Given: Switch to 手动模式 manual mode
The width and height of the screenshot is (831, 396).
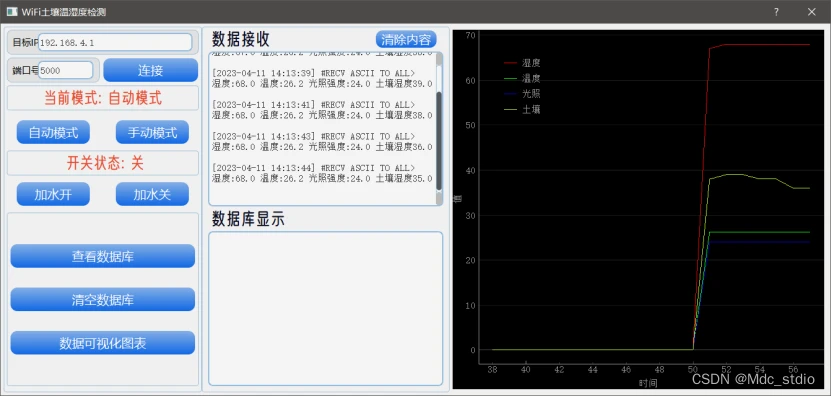Looking at the screenshot, I should coord(152,133).
